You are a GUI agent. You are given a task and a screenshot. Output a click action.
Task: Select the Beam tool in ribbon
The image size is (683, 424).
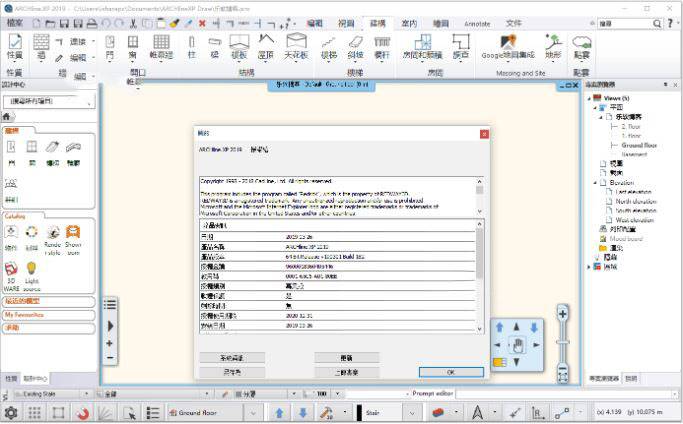[215, 47]
